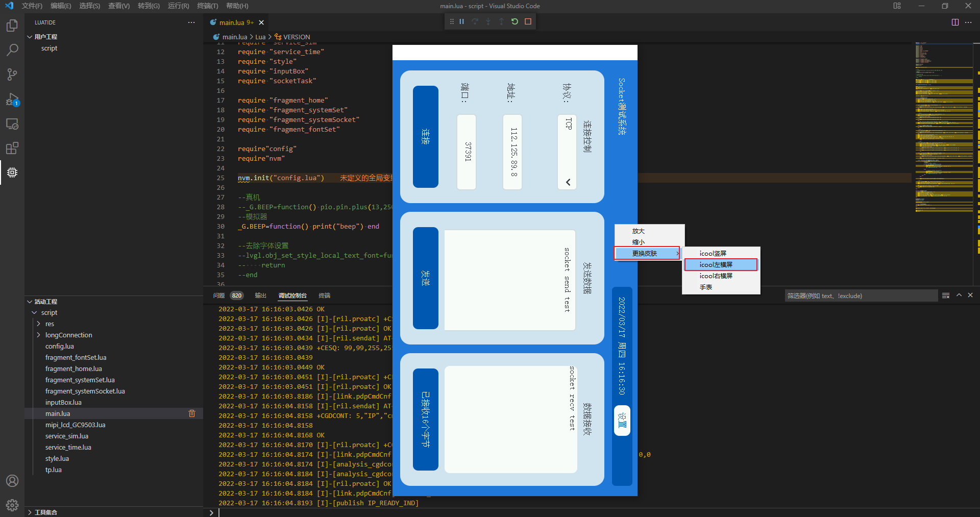Click the debug Step Out icon

click(501, 21)
